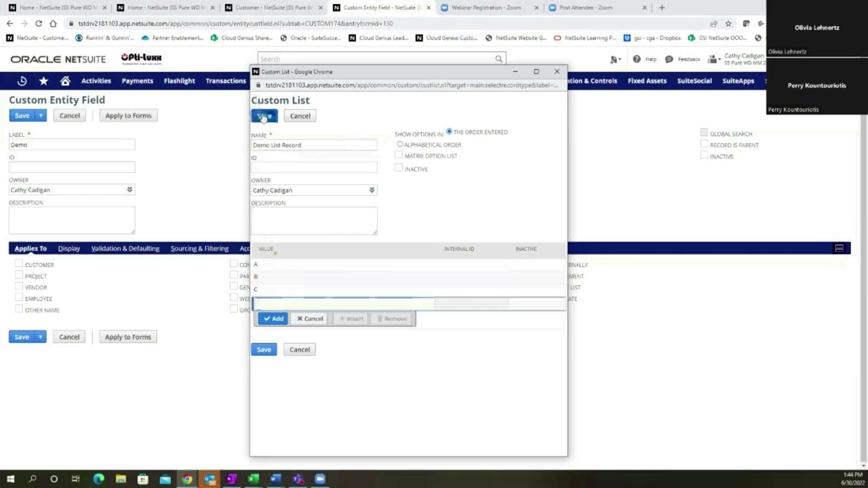
Task: Click Description box in Custom List popup
Action: coord(314,221)
